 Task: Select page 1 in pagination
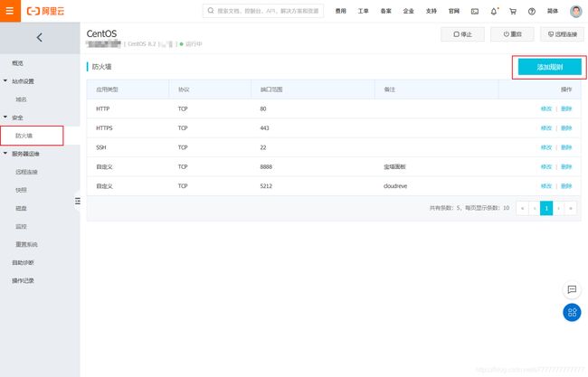pyautogui.click(x=546, y=208)
